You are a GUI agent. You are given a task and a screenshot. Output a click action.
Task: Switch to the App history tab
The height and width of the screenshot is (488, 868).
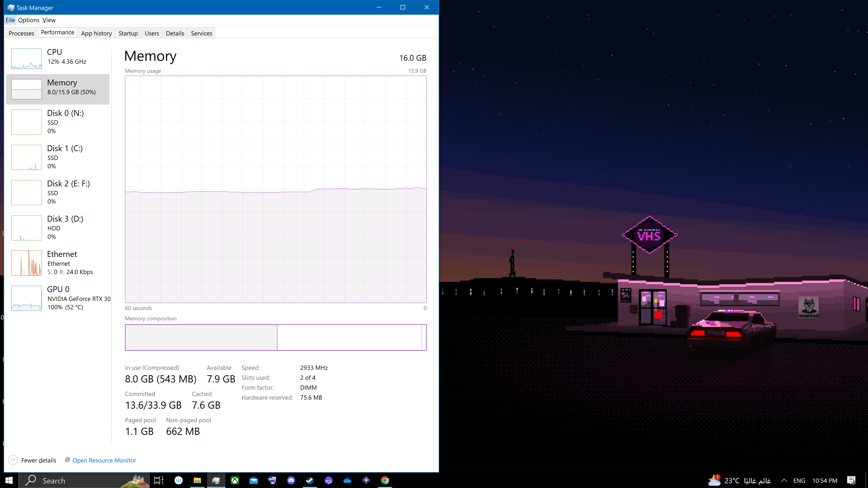[96, 33]
